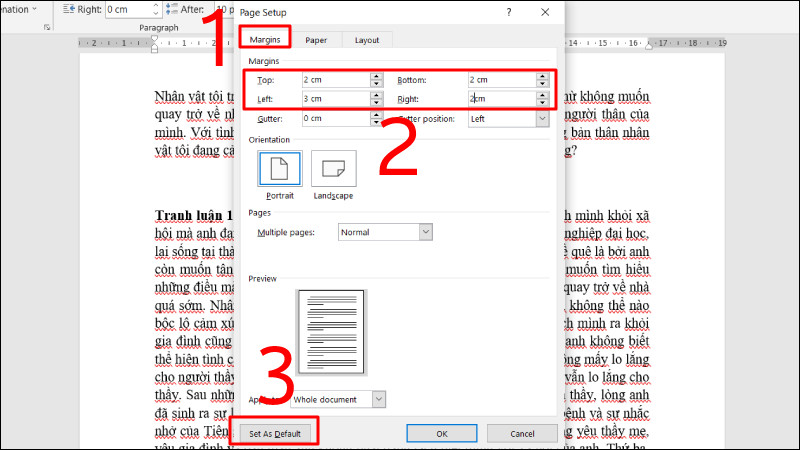Open the Gutter position dropdown
Viewport: 800px width, 450px height.
click(x=542, y=119)
